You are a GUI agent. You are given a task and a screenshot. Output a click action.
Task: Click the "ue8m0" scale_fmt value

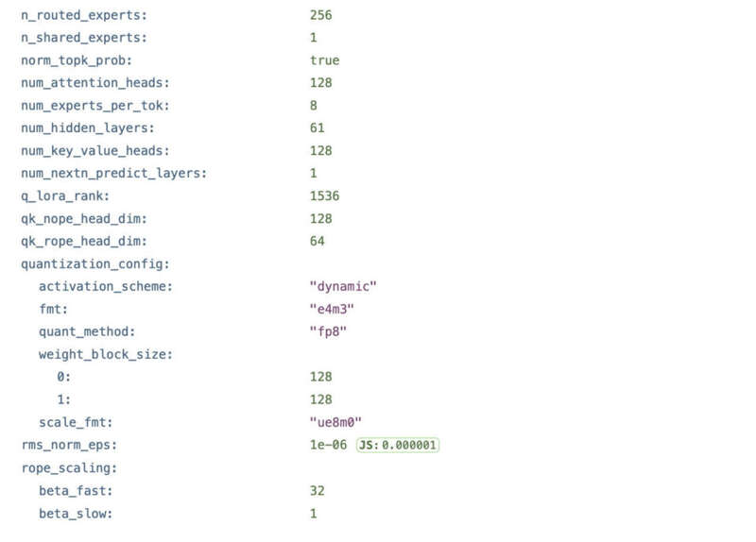tap(335, 423)
